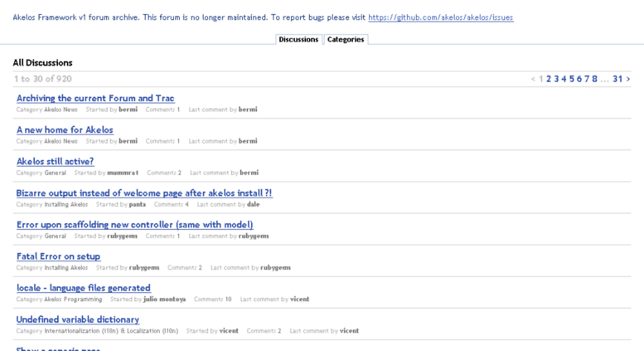Open 'Bizarre output instead of welcome page' discussion
Viewport: 644px width, 351px height.
coord(144,193)
